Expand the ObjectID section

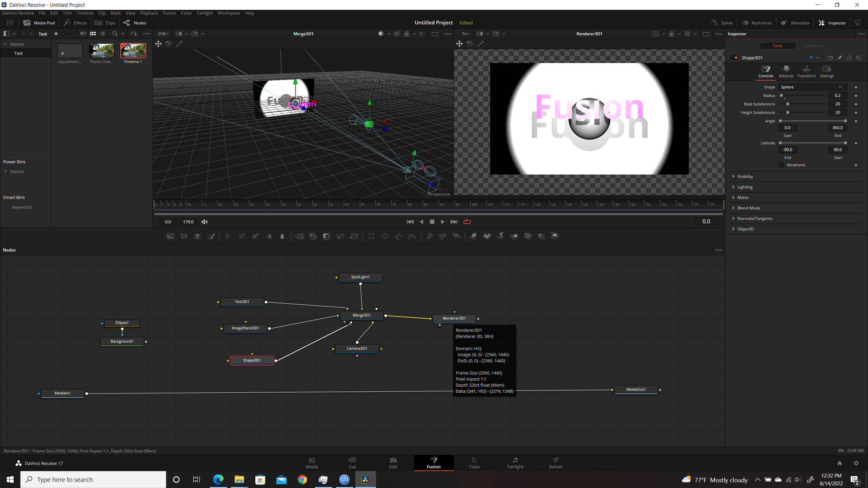tap(796, 229)
